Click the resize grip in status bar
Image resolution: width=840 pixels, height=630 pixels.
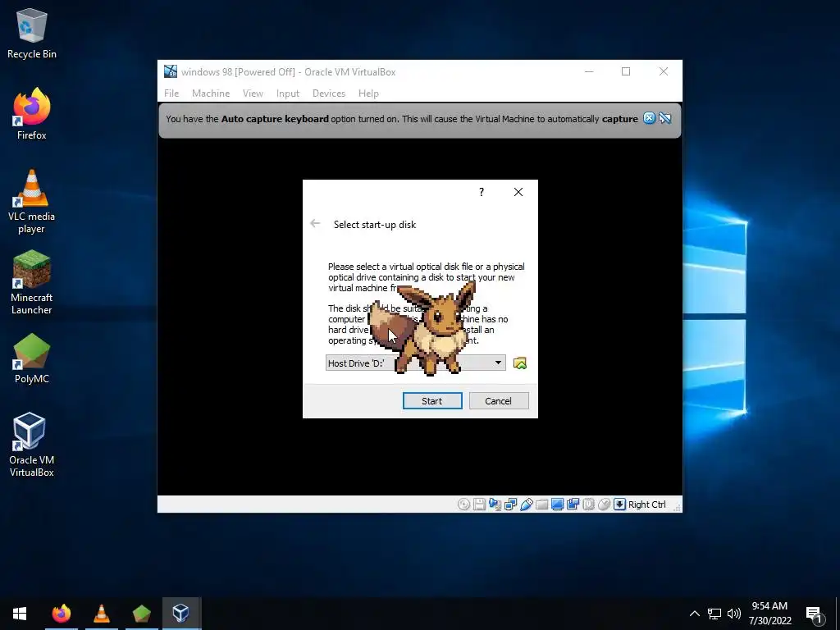[677, 507]
